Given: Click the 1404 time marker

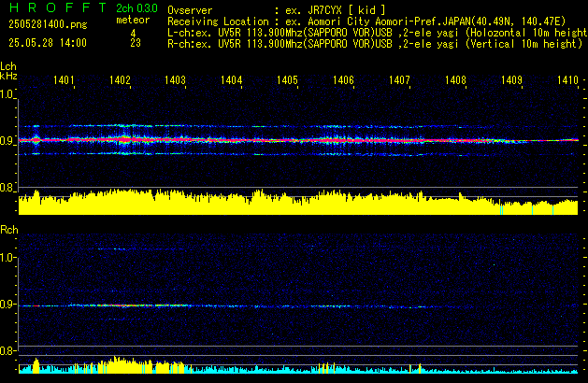Looking at the screenshot, I should (x=232, y=80).
